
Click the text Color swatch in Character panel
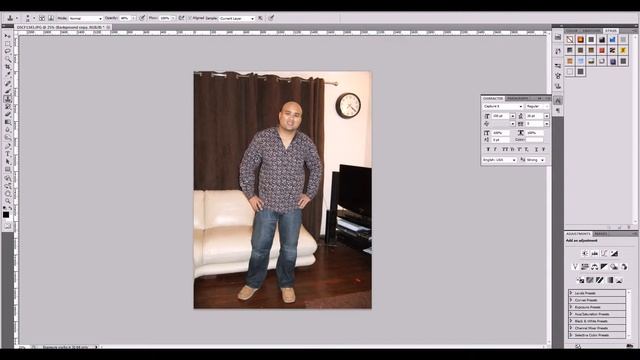pyautogui.click(x=534, y=140)
